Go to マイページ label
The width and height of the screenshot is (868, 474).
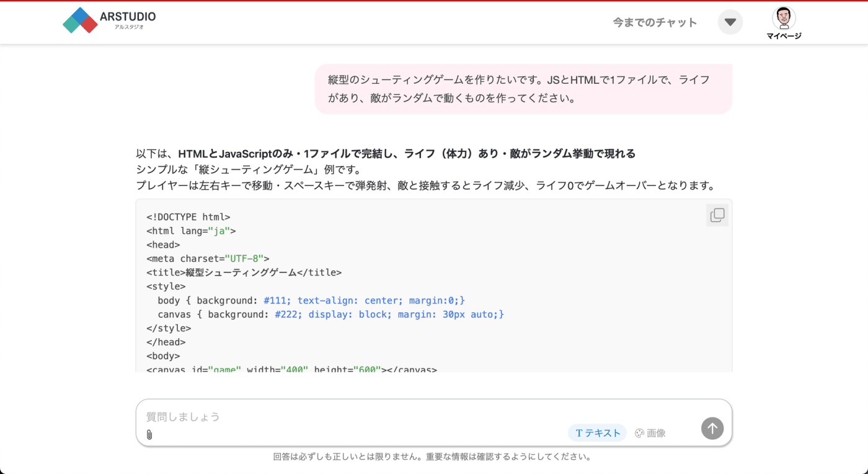784,36
